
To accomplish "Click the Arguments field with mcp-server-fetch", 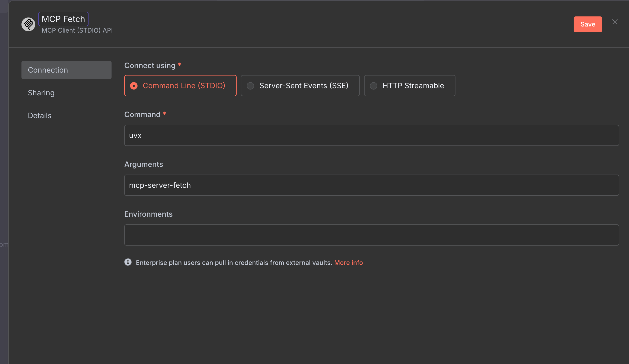I will pos(371,185).
